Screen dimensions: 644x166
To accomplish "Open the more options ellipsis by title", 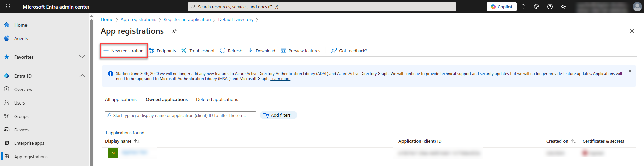I will (x=185, y=31).
